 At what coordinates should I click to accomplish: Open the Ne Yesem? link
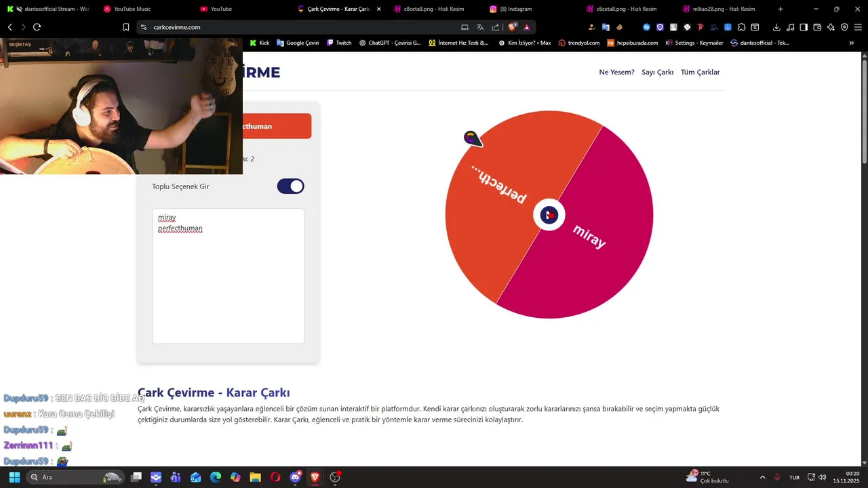click(616, 73)
